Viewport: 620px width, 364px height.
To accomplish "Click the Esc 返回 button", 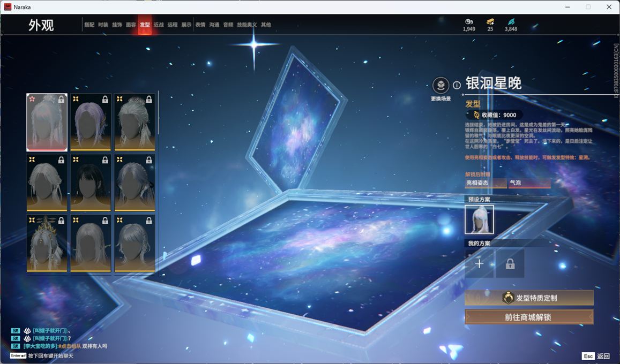I will click(596, 356).
